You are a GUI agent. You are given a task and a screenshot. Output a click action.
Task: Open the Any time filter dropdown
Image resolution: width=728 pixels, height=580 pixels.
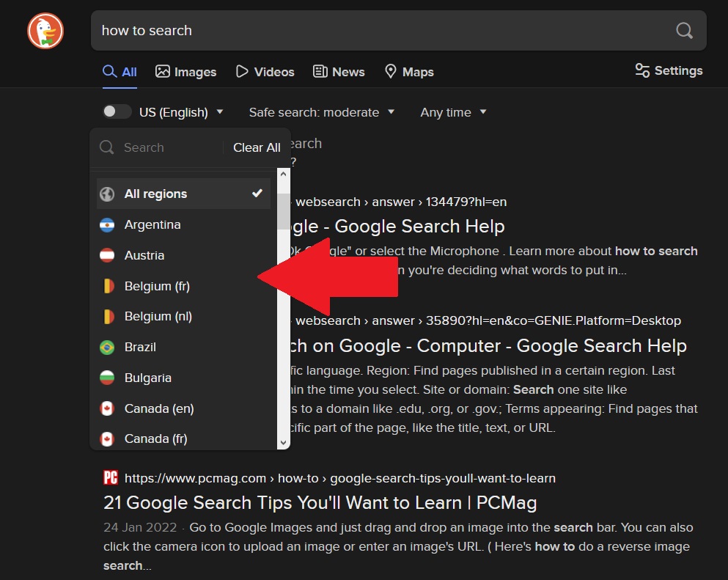coord(452,112)
